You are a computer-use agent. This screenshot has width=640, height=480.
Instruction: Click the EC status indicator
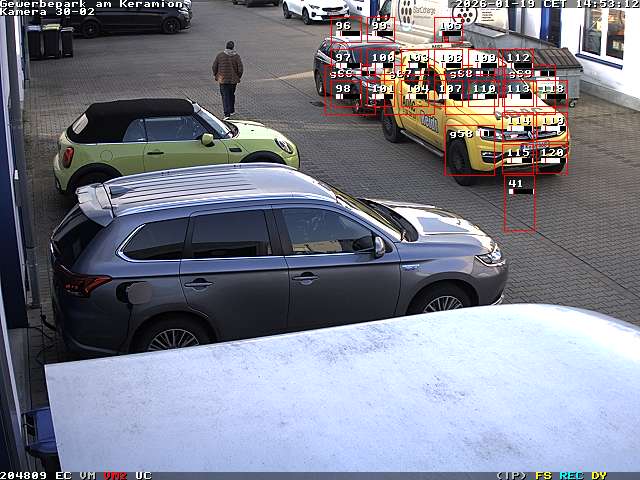[x=63, y=475]
